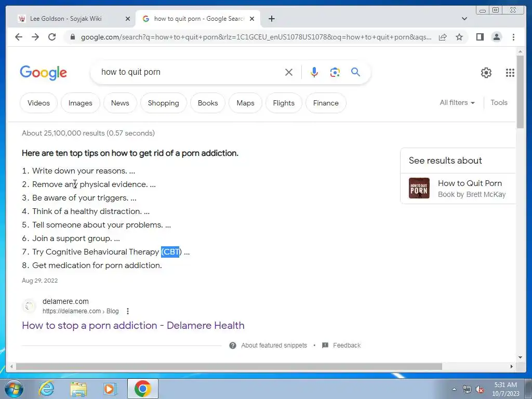532x399 pixels.
Task: Filter results by Images
Action: (x=81, y=103)
